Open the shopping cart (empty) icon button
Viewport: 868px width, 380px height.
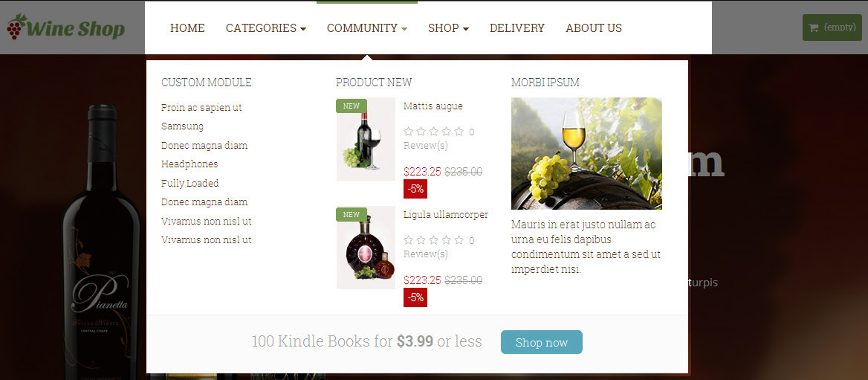click(x=832, y=27)
